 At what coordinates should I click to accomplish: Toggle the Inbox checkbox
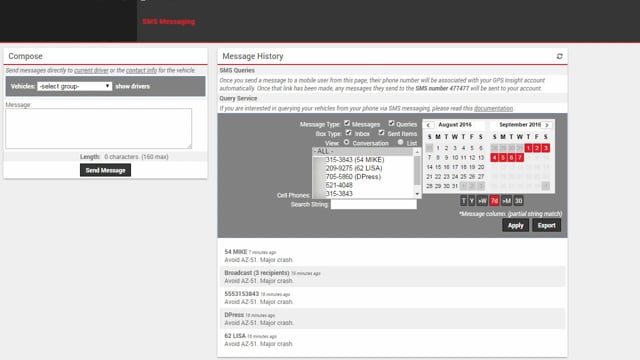[349, 133]
